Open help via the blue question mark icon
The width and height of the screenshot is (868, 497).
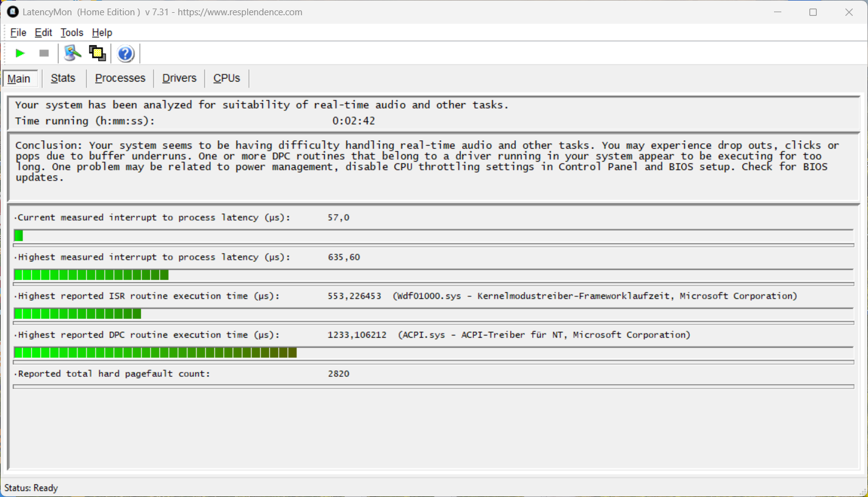click(126, 54)
